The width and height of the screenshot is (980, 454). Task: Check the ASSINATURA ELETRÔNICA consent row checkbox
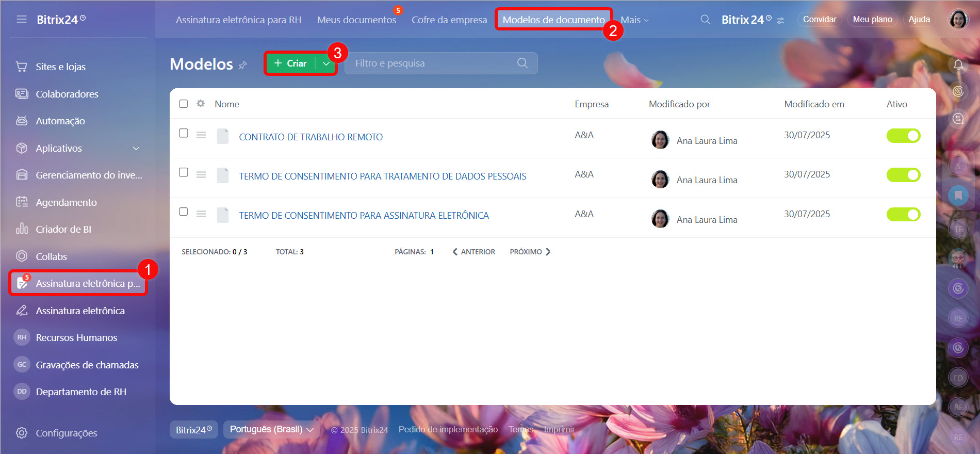[184, 212]
